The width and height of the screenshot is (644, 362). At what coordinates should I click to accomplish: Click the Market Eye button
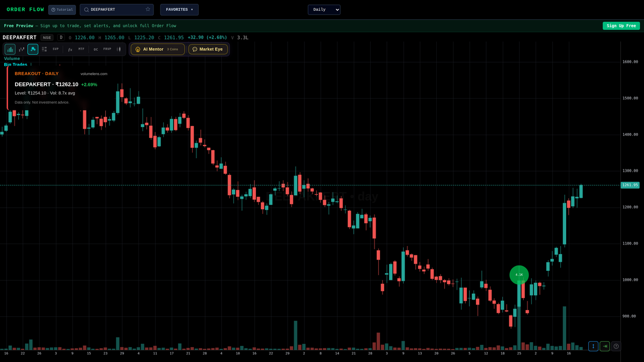(x=208, y=49)
